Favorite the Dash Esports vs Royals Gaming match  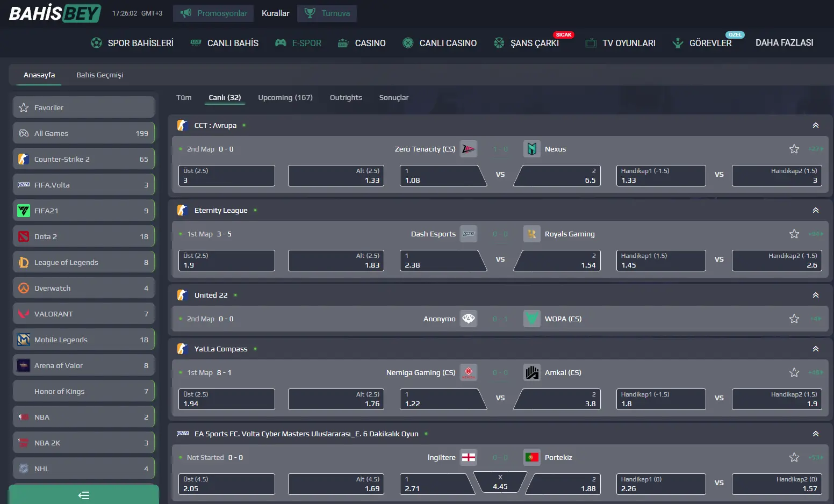pos(794,234)
